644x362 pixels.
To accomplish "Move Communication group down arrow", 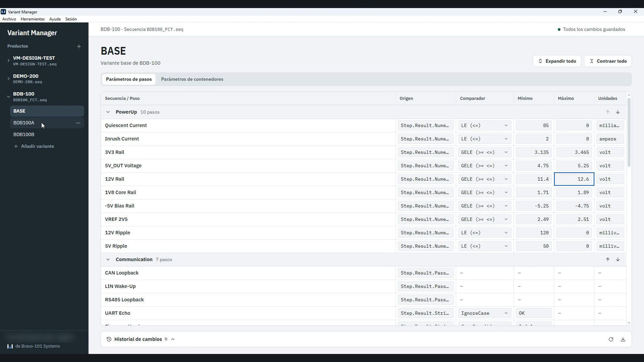I will 618,260.
